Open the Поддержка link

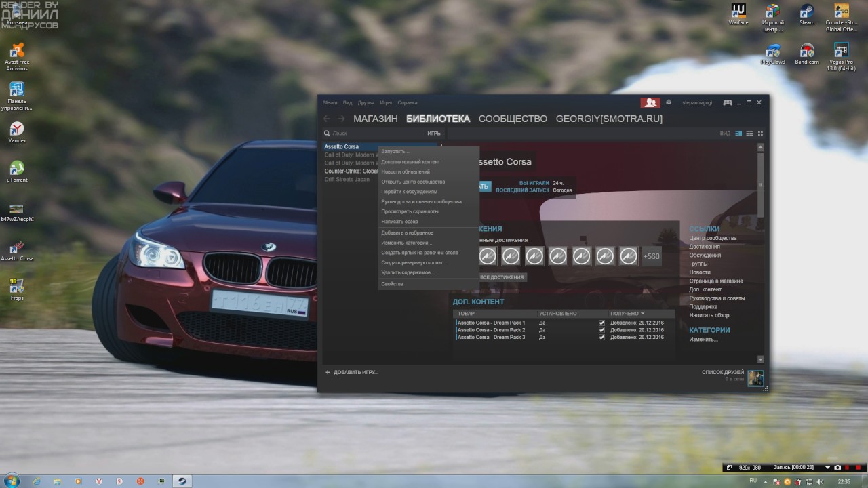pos(703,307)
